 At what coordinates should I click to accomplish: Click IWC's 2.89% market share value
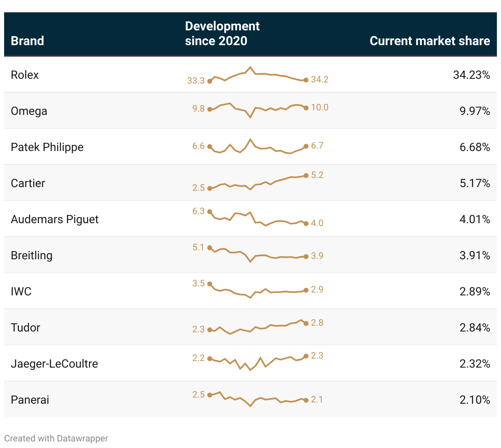coord(474,292)
